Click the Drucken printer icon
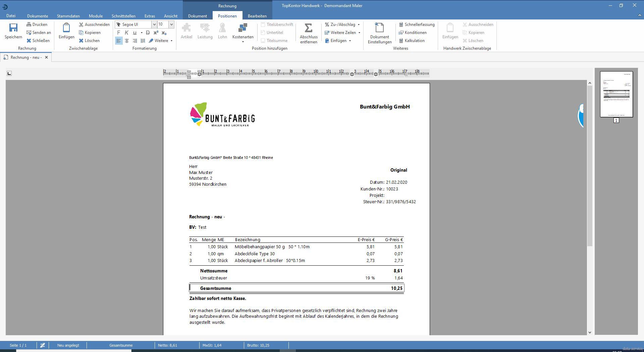 (29, 25)
